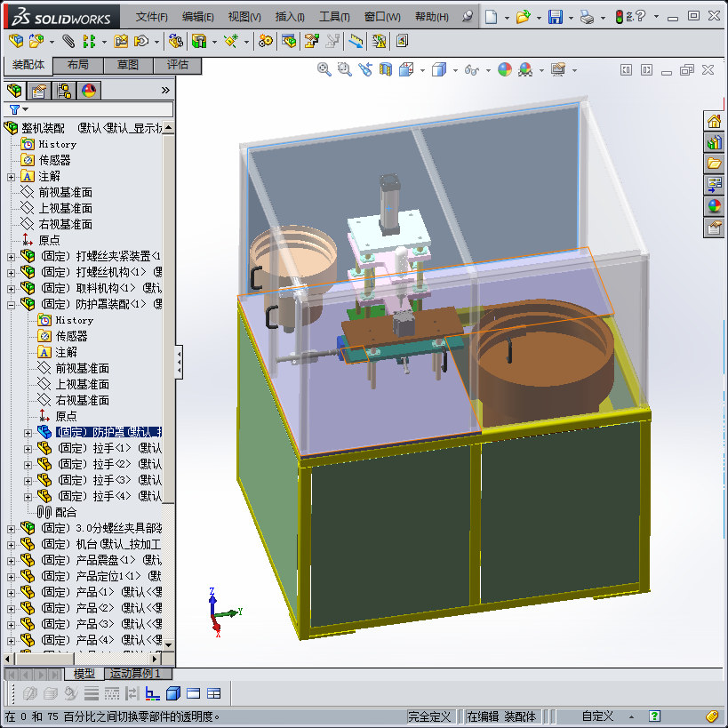
Task: Select the 模型 bottom tab
Action: point(84,673)
